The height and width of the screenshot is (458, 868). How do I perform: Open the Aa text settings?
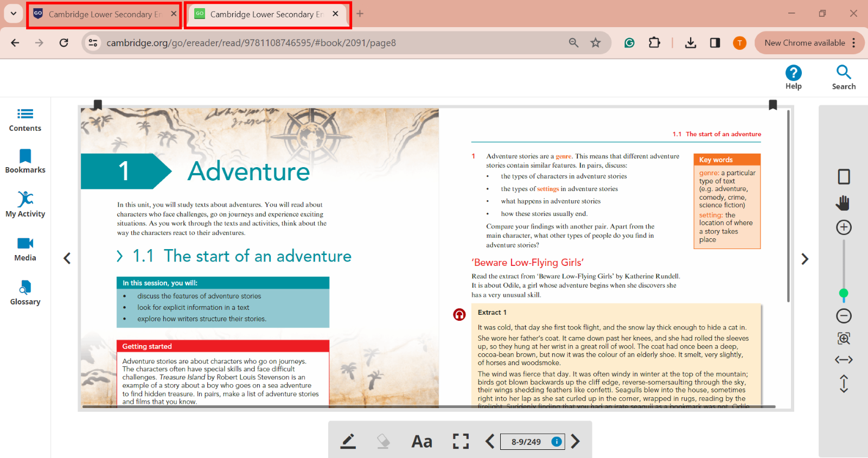tap(422, 441)
